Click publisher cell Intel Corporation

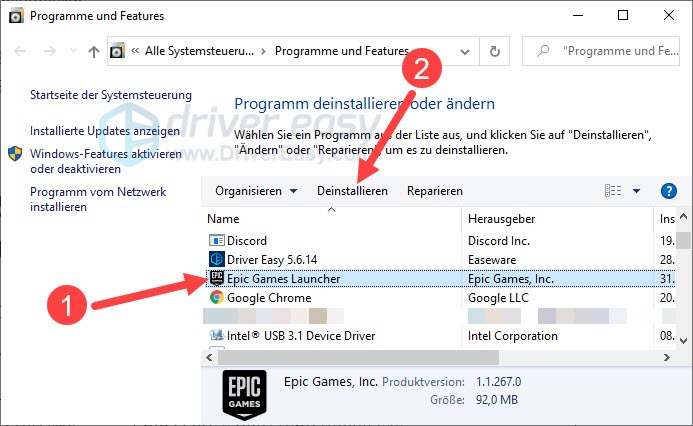pyautogui.click(x=513, y=336)
